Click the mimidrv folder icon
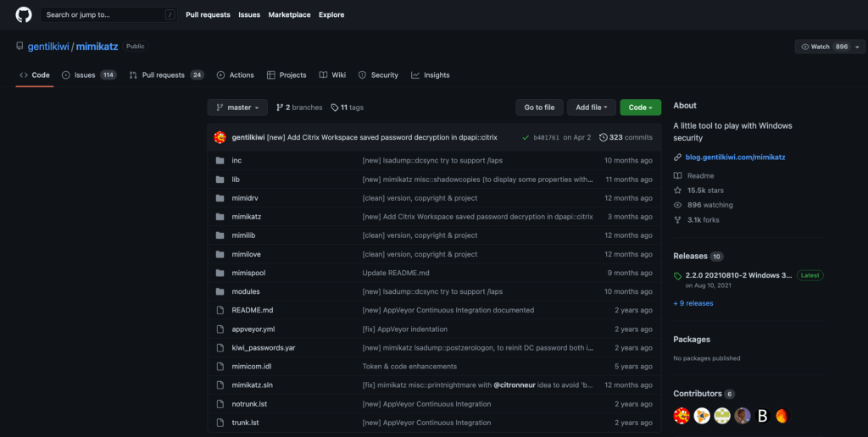868x437 pixels. [x=220, y=198]
